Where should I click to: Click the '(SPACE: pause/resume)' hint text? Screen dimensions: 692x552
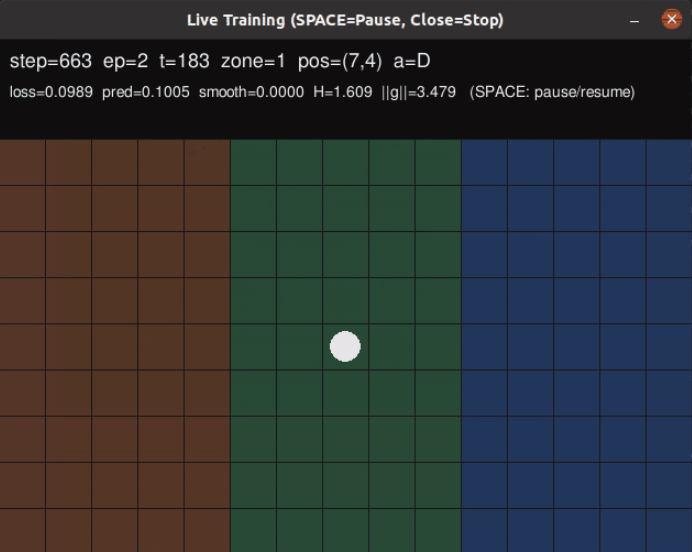pos(552,92)
